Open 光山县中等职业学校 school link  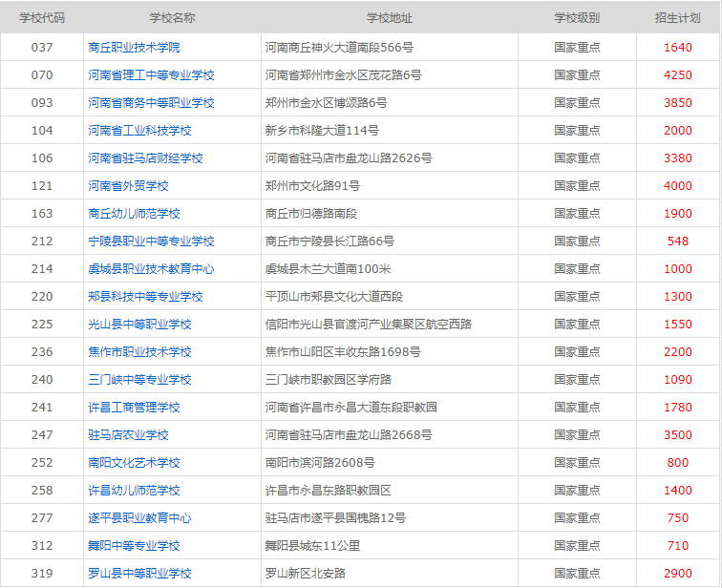click(139, 324)
